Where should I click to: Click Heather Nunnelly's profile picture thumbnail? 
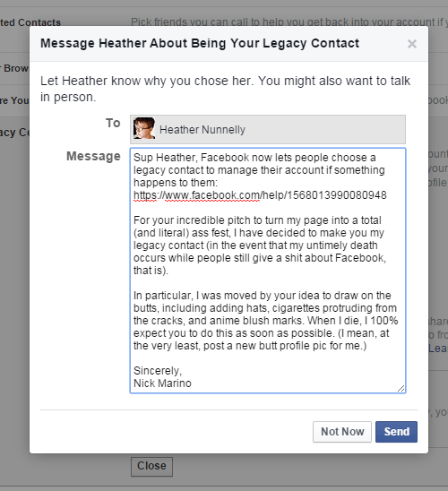(144, 128)
